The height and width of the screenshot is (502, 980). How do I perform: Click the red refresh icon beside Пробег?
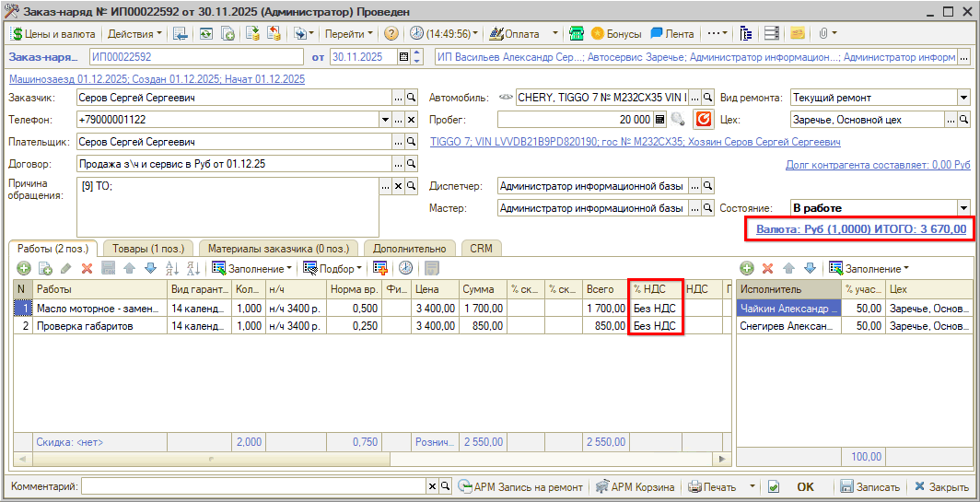tap(704, 120)
